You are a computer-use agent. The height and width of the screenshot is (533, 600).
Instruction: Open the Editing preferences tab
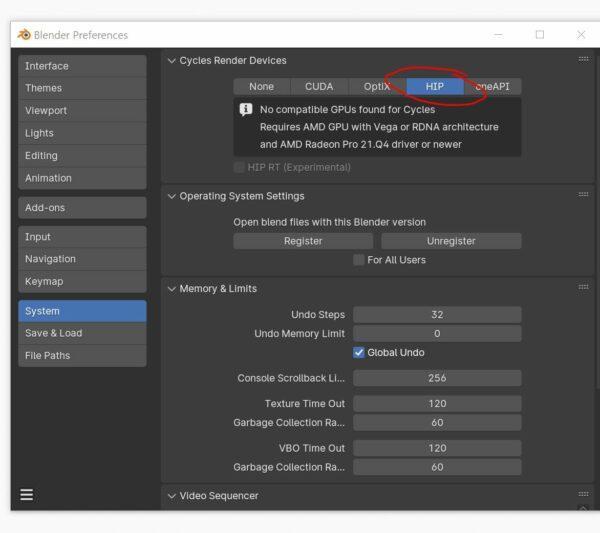point(82,156)
